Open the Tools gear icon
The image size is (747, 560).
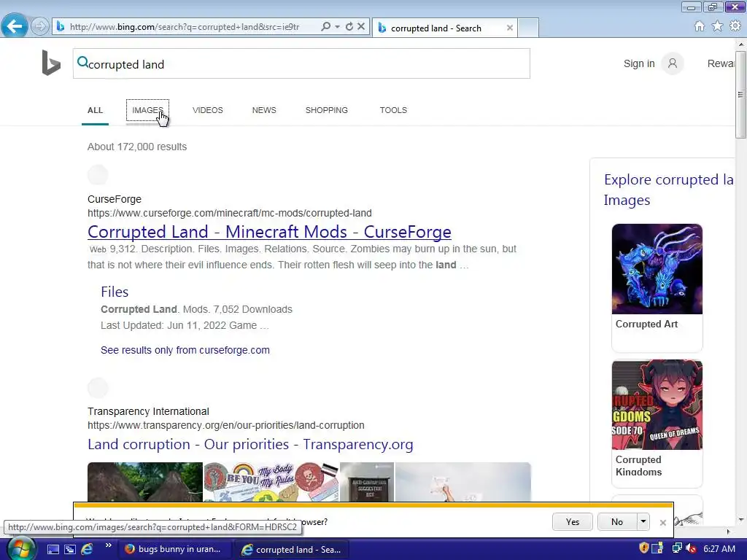[x=735, y=26]
